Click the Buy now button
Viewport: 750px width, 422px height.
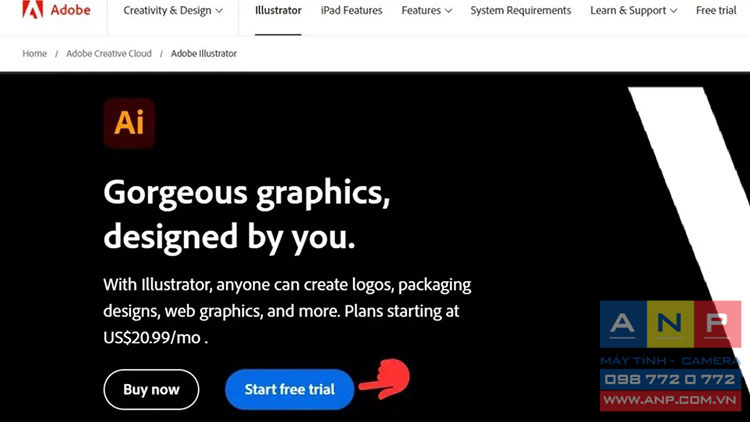pos(151,389)
